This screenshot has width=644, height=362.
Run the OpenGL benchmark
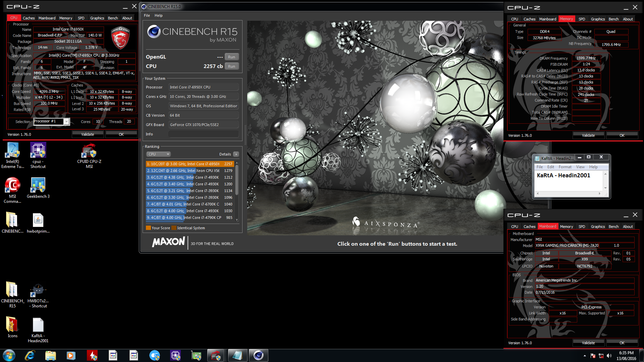(231, 57)
